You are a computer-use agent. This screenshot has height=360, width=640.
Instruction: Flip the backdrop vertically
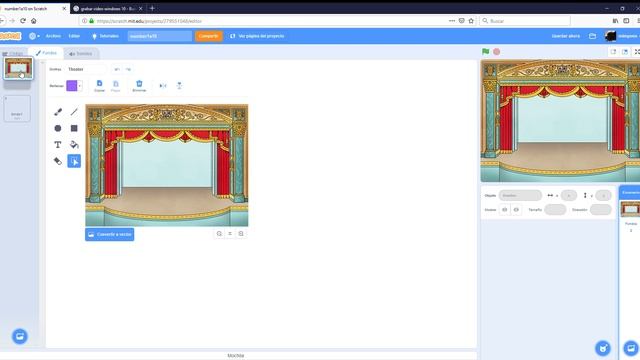pos(179,86)
